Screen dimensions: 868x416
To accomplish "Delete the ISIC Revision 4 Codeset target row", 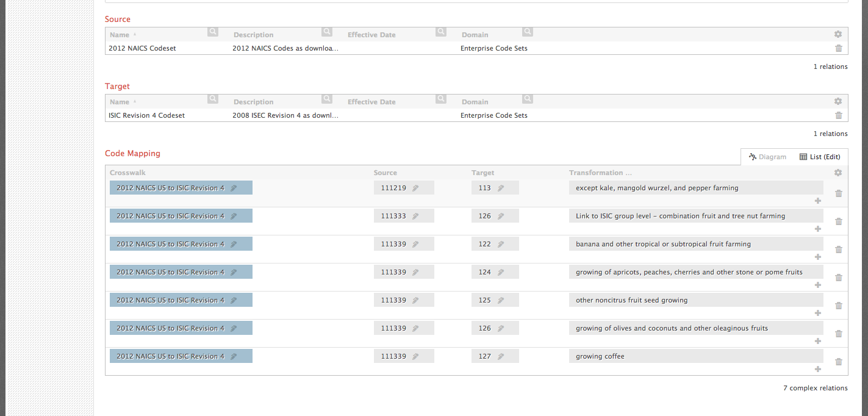I will (839, 115).
